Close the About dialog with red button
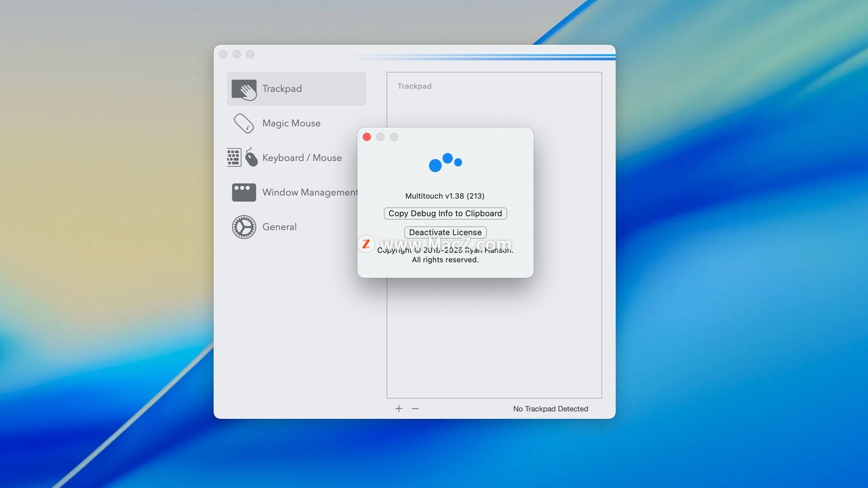The image size is (868, 488). [367, 137]
